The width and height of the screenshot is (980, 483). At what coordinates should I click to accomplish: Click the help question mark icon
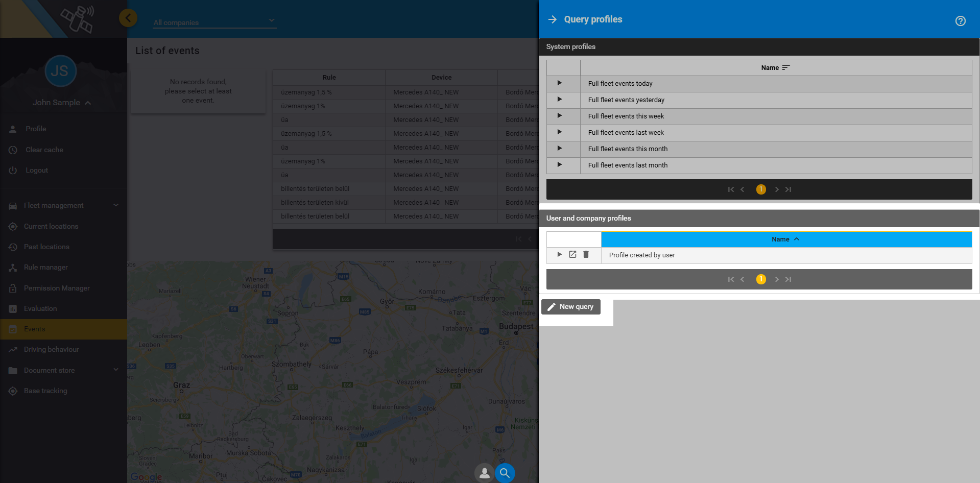coord(960,21)
